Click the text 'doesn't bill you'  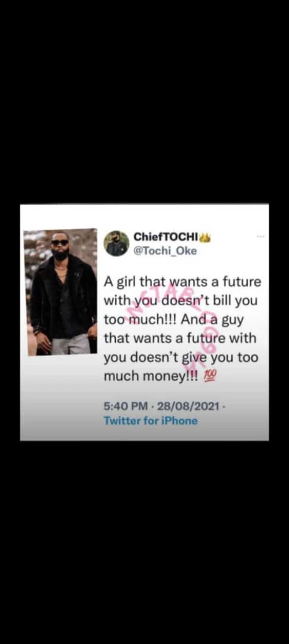(212, 302)
